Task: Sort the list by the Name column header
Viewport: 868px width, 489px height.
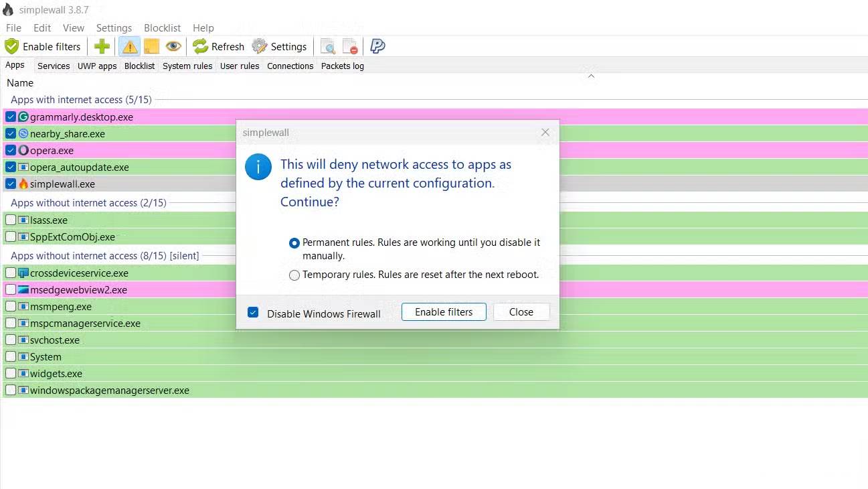Action: 20,83
